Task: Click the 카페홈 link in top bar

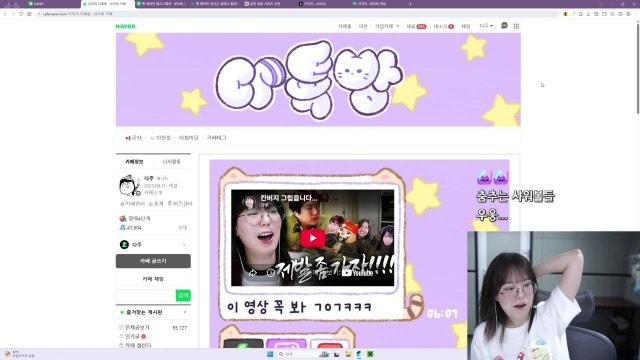Action: coord(344,26)
